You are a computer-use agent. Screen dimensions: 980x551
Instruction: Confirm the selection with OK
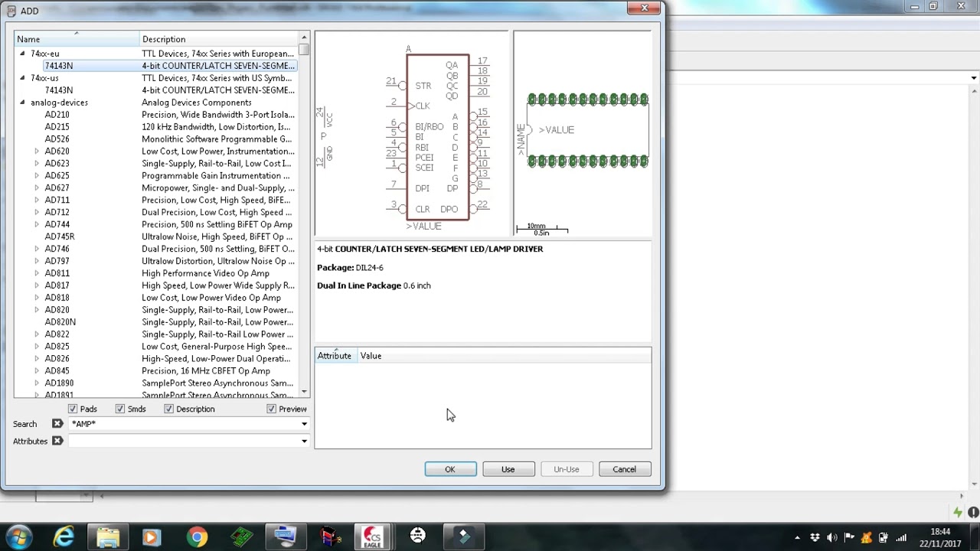point(450,469)
